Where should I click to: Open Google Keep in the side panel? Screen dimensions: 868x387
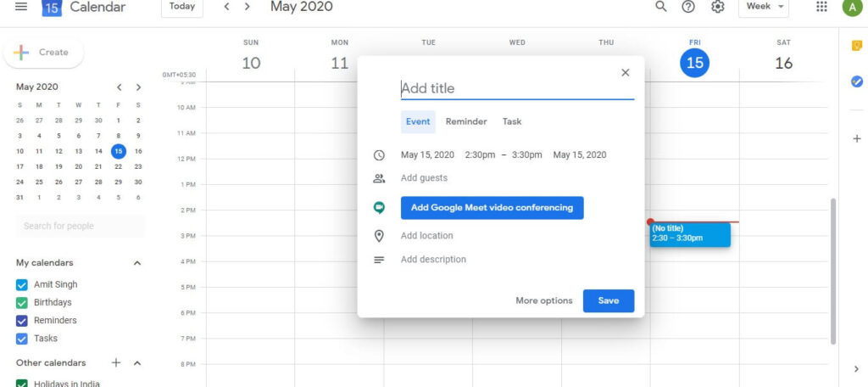pos(856,46)
